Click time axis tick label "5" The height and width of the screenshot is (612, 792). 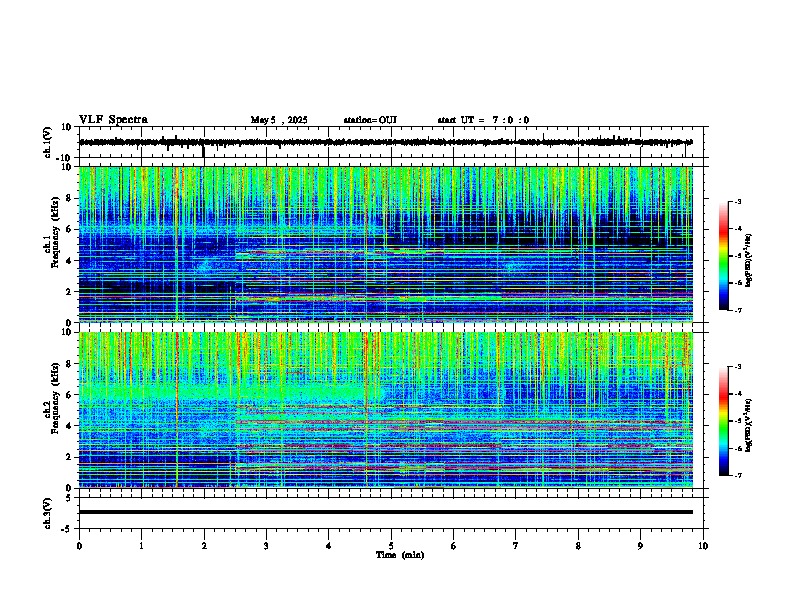391,546
